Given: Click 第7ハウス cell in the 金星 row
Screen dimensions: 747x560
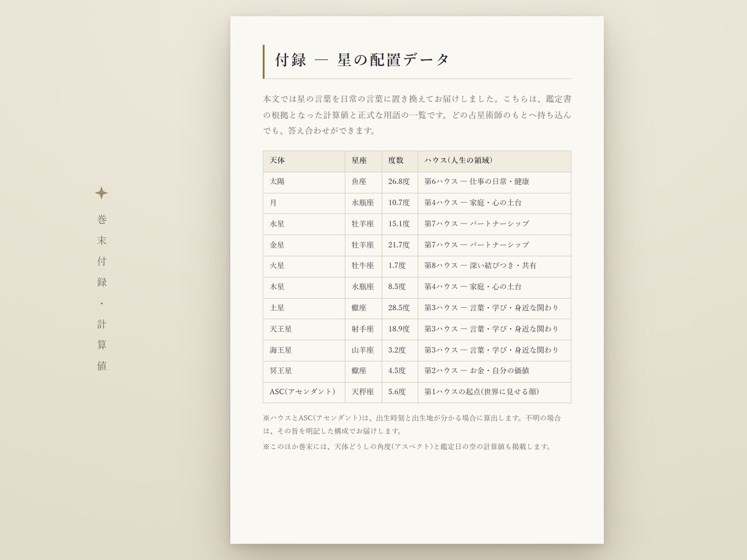Looking at the screenshot, I should pos(494,245).
